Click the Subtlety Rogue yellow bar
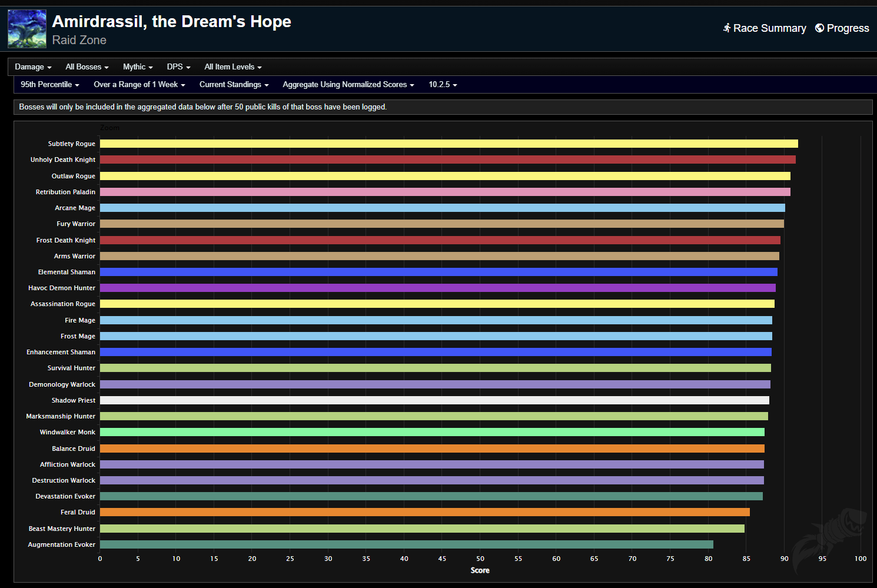Screen dimensions: 877x588 pos(449,144)
